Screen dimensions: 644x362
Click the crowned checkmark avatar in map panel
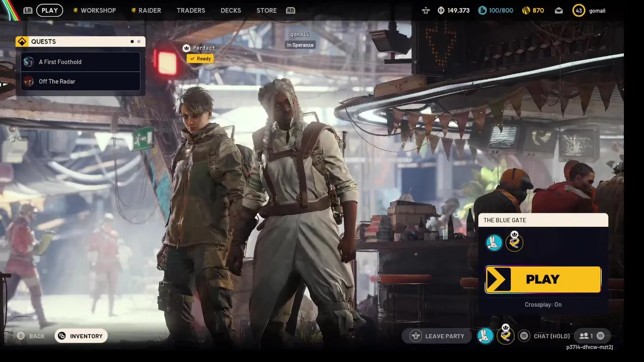tap(514, 242)
